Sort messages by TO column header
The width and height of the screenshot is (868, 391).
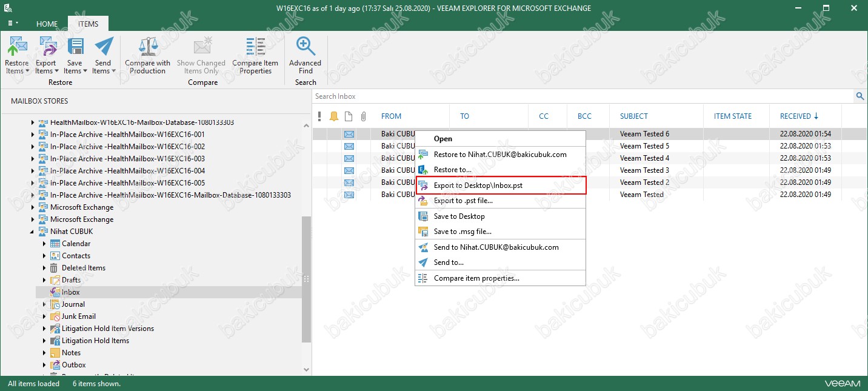coord(464,116)
